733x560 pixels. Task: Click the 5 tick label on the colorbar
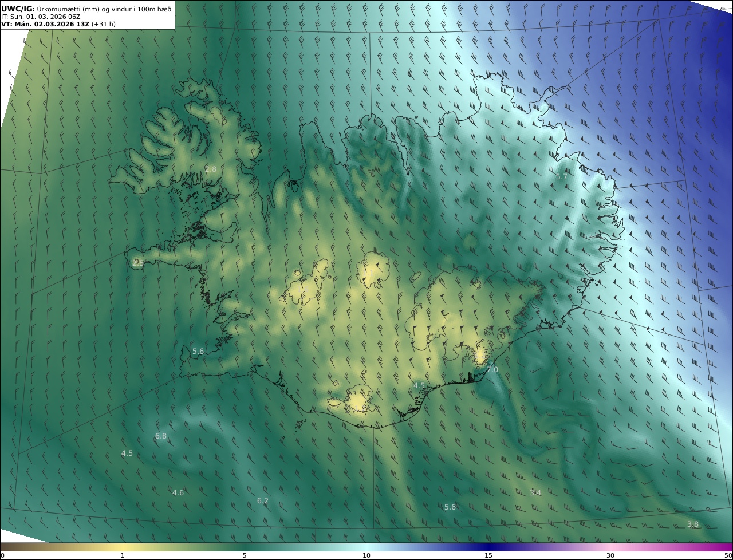tap(245, 555)
